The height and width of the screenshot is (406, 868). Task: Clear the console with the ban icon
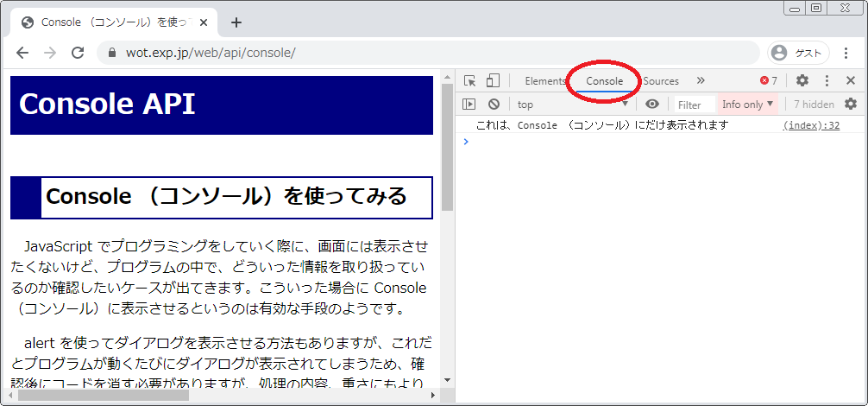[x=494, y=105]
